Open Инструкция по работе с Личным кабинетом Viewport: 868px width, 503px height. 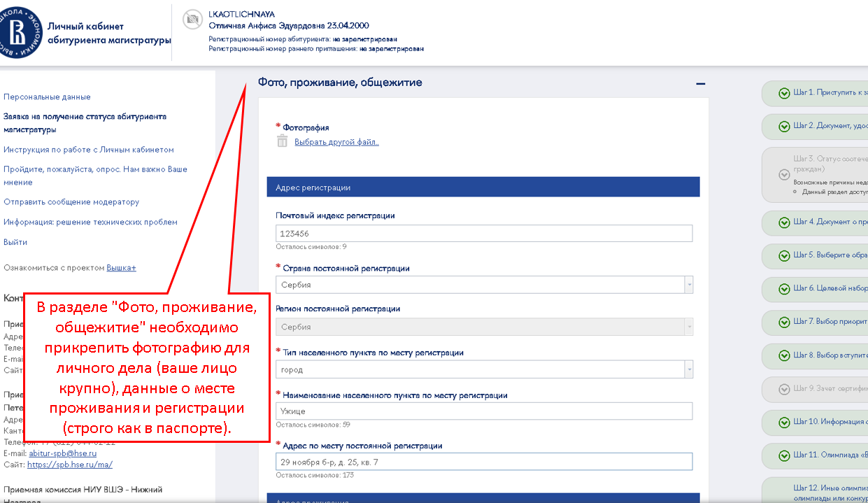coord(88,150)
